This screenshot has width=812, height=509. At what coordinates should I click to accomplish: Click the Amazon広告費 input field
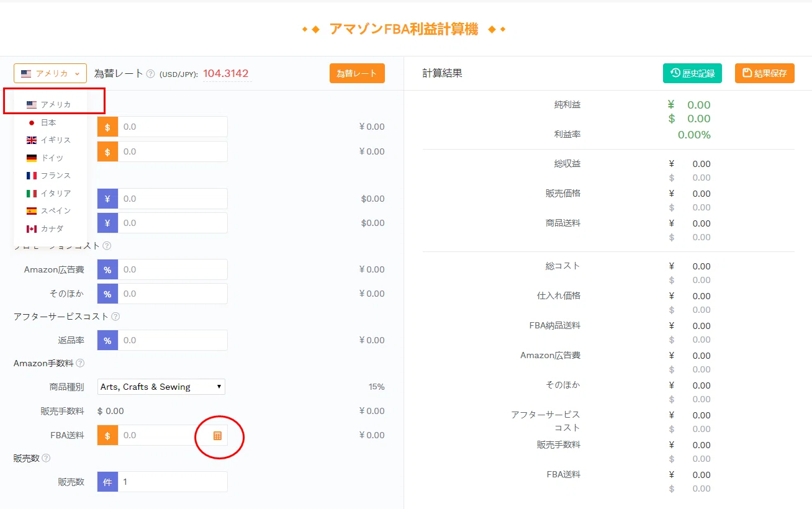173,269
